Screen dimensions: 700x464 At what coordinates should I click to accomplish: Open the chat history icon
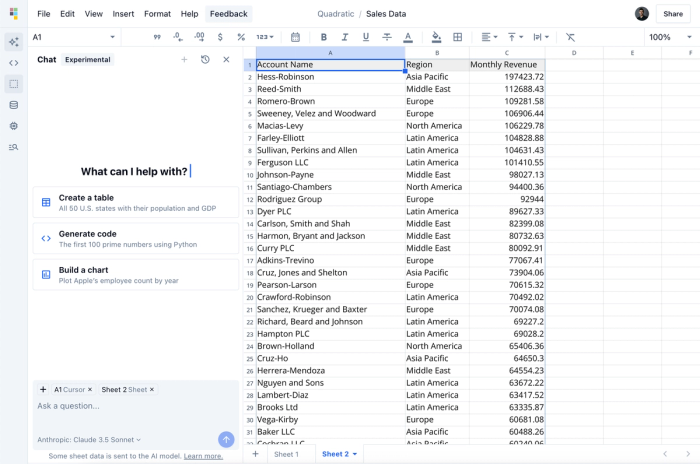[205, 60]
